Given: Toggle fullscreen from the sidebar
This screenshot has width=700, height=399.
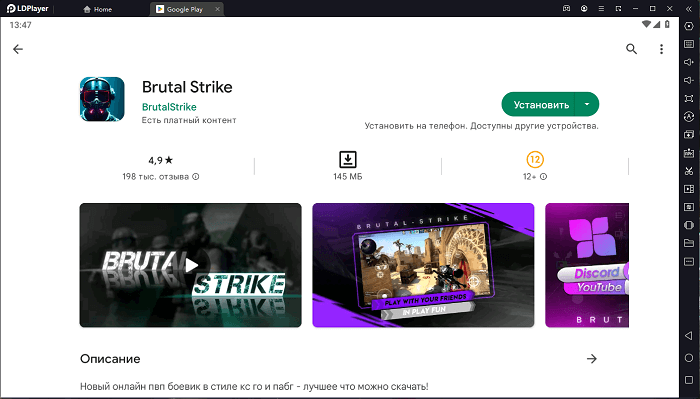Looking at the screenshot, I should [x=689, y=99].
